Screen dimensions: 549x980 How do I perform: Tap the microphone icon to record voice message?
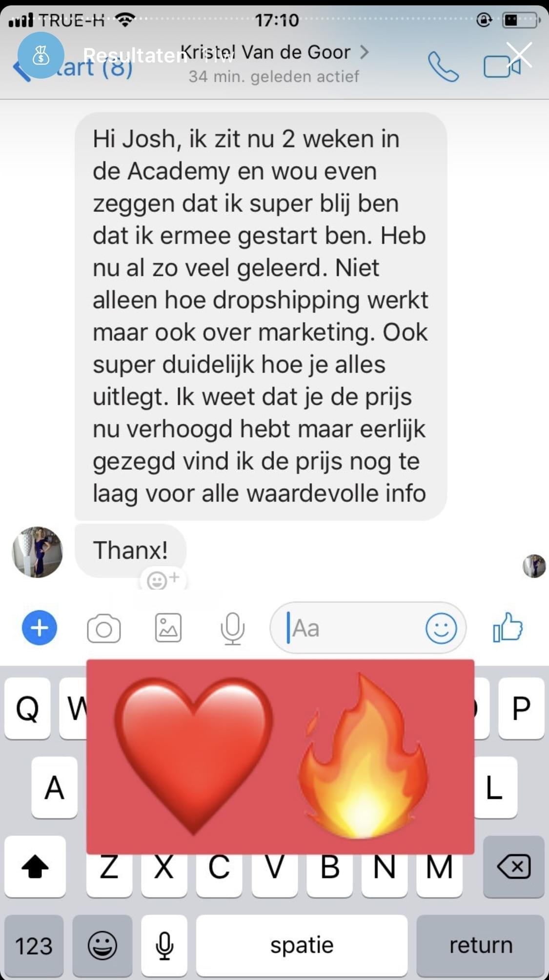pyautogui.click(x=232, y=628)
